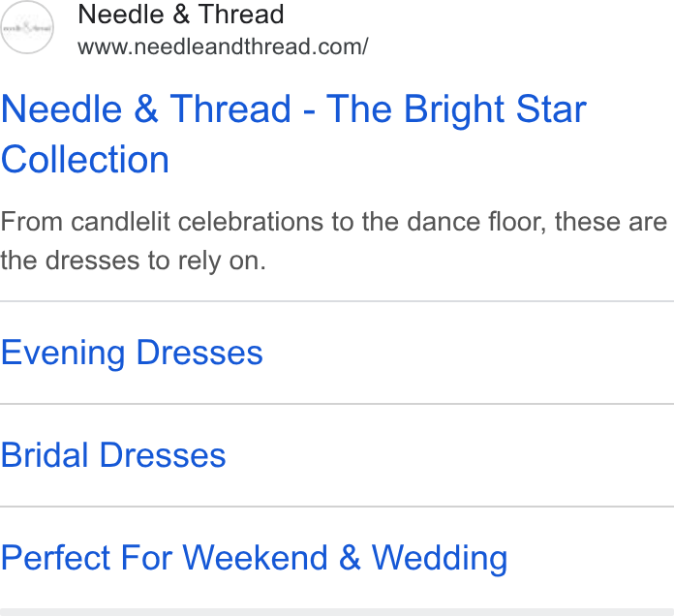Click the word "Wedding" in the last sitelink
This screenshot has height=616, width=674.
pos(440,558)
